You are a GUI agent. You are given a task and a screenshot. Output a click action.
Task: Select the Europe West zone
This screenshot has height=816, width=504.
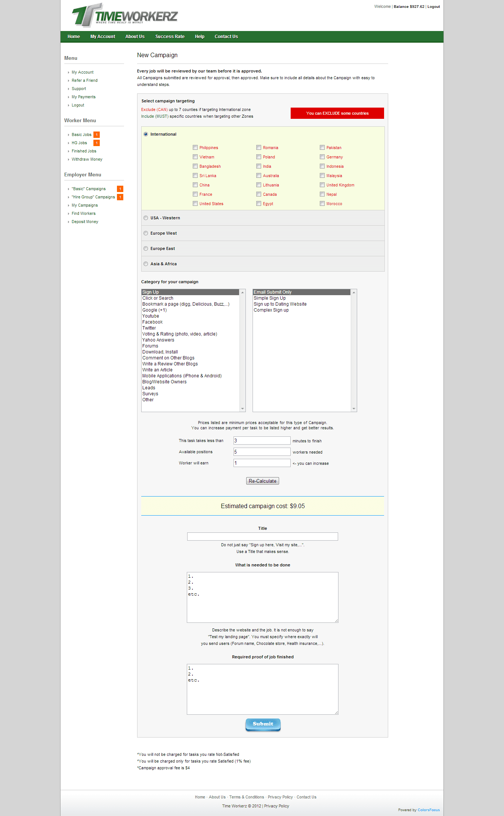(x=146, y=233)
